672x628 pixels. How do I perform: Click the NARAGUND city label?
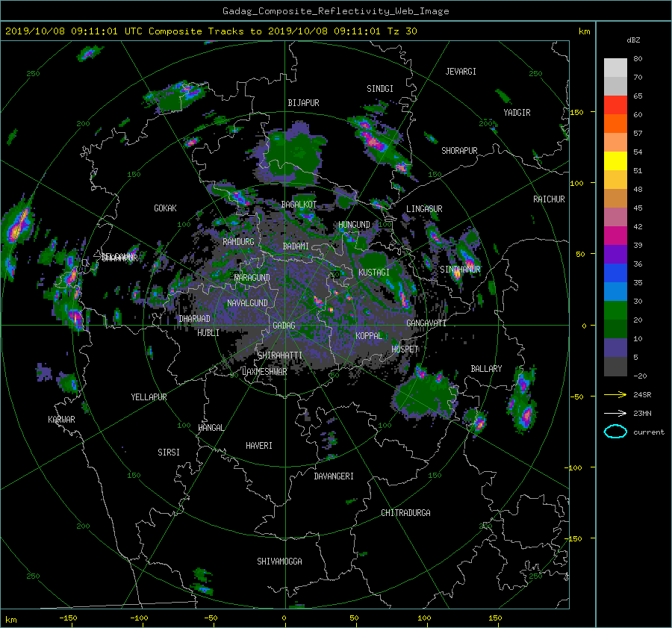coord(252,278)
